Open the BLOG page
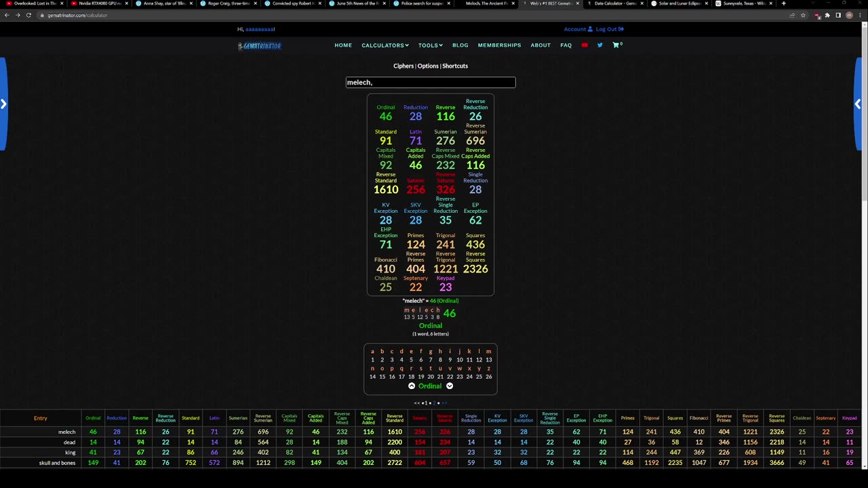868x488 pixels. click(x=460, y=45)
